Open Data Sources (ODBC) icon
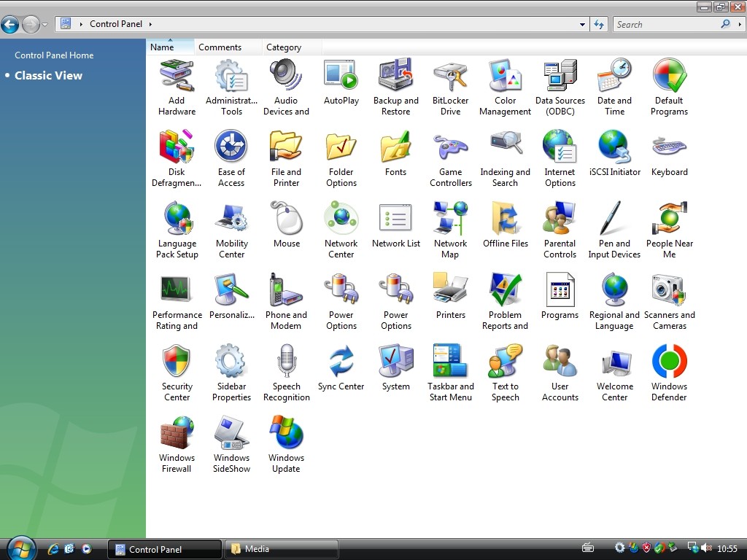The width and height of the screenshot is (747, 560). point(560,75)
